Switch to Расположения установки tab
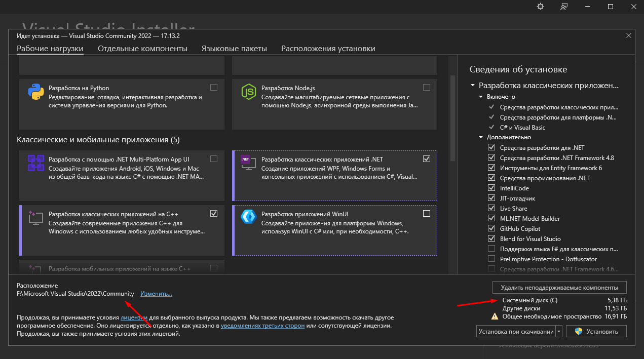 [x=328, y=49]
